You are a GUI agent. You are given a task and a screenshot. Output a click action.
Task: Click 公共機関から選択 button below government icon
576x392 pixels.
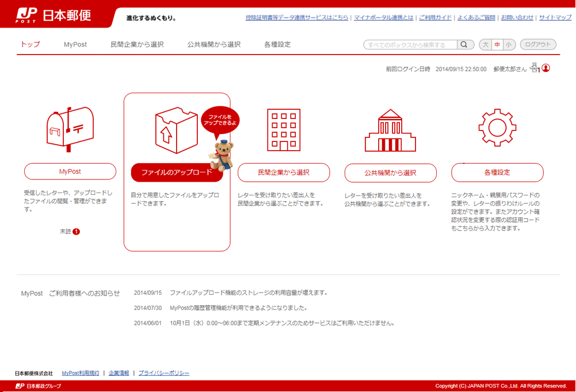(391, 173)
